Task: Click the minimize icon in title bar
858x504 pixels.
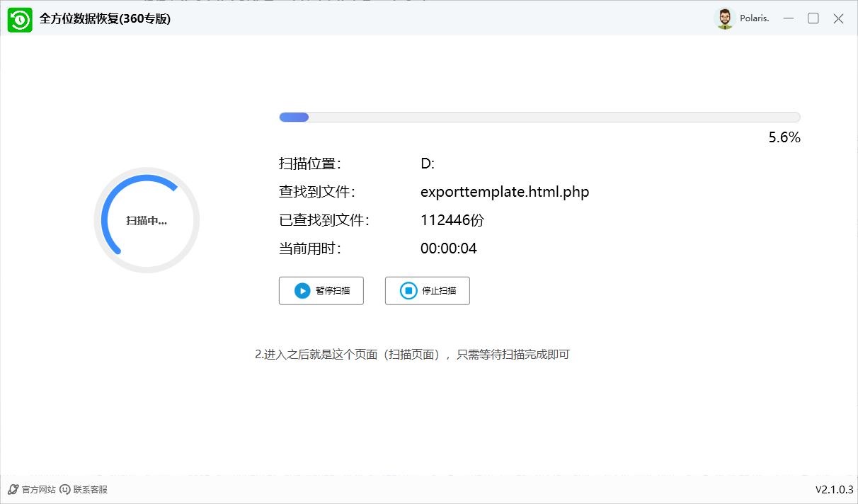Action: pos(789,18)
